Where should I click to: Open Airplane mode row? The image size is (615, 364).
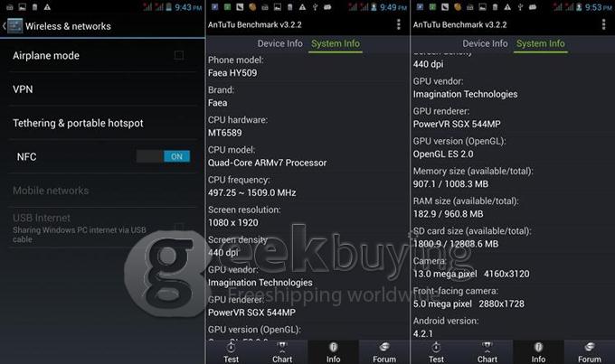pyautogui.click(x=102, y=55)
